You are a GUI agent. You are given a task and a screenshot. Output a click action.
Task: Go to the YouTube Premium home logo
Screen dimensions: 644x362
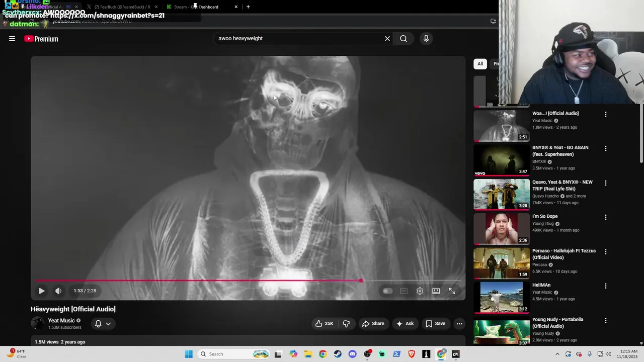click(x=41, y=39)
